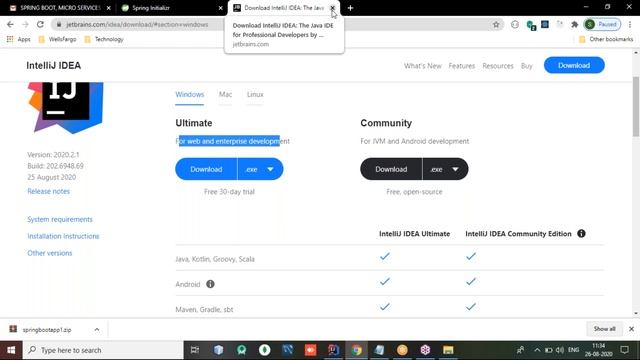Open Windows Start menu
640x360 pixels.
(11, 350)
